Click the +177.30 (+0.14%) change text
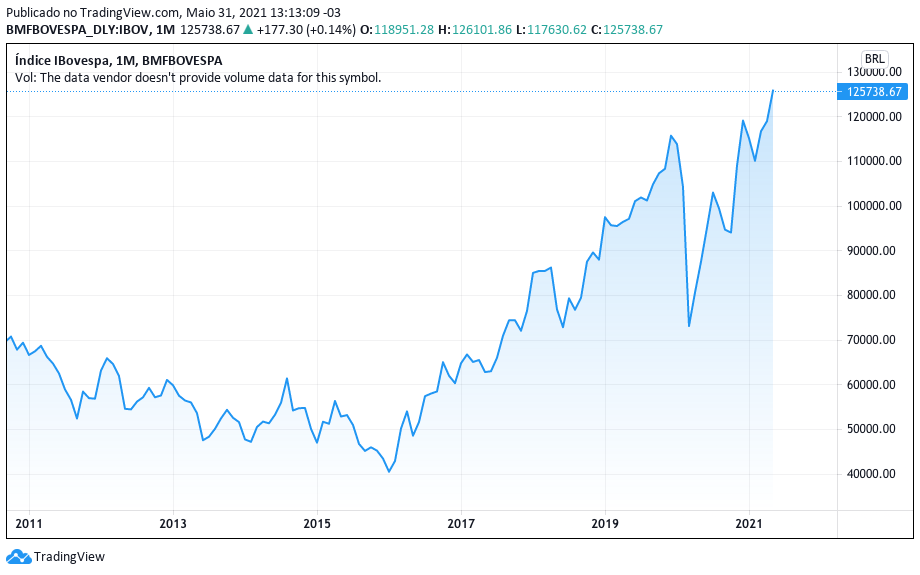Screen dimensions: 920x575 [306, 29]
